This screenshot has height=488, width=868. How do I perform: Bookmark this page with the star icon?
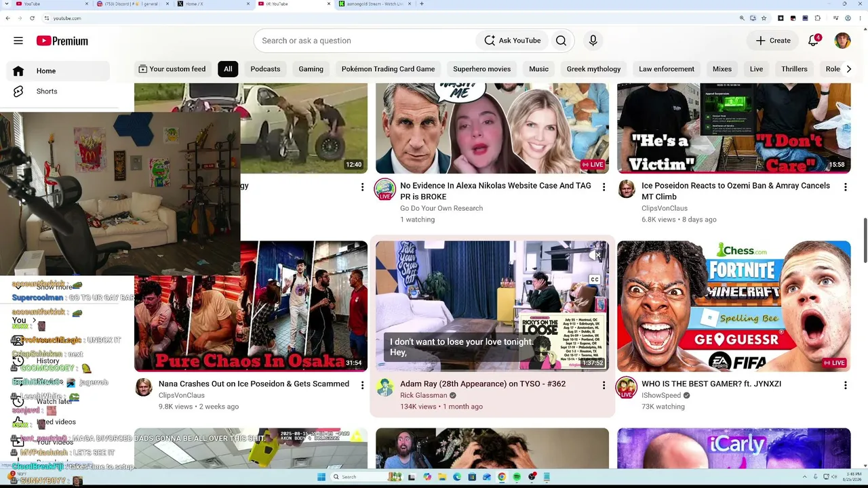coord(764,18)
